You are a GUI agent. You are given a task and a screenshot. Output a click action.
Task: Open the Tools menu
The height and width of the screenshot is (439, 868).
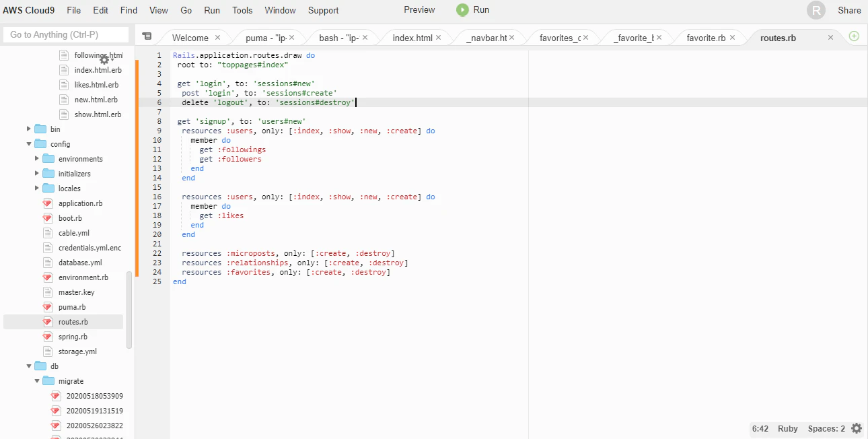(x=242, y=10)
